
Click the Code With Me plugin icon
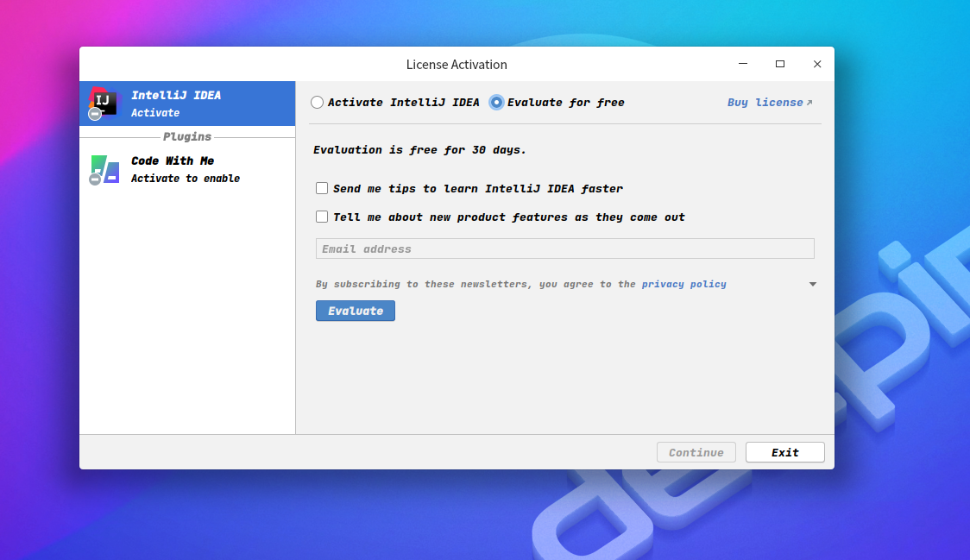click(x=104, y=169)
